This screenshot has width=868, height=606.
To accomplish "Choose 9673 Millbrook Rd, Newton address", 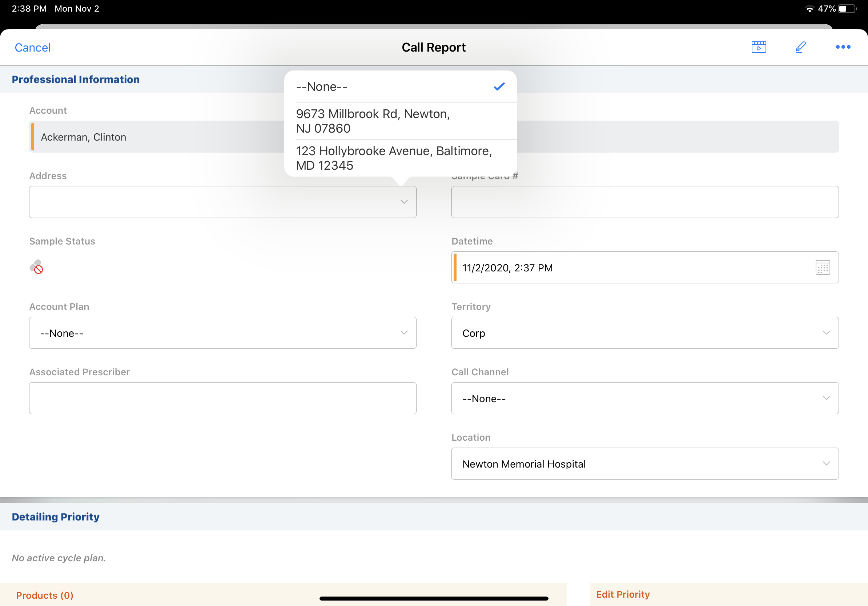I will [400, 121].
